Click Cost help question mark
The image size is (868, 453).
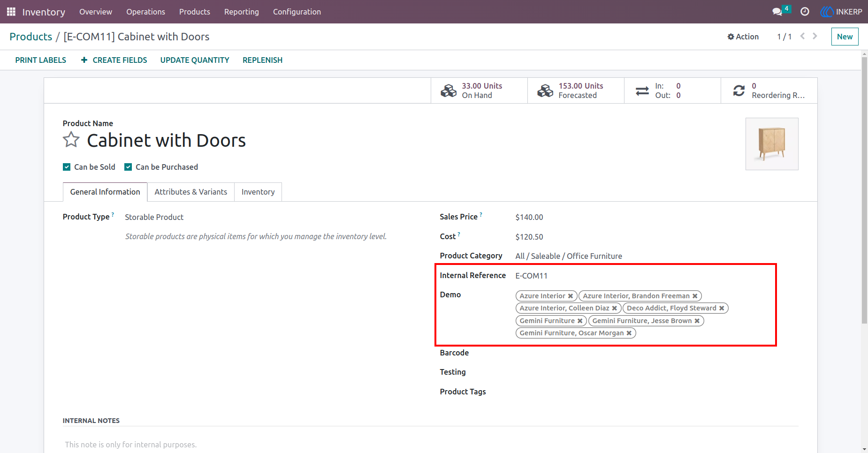[x=459, y=234]
